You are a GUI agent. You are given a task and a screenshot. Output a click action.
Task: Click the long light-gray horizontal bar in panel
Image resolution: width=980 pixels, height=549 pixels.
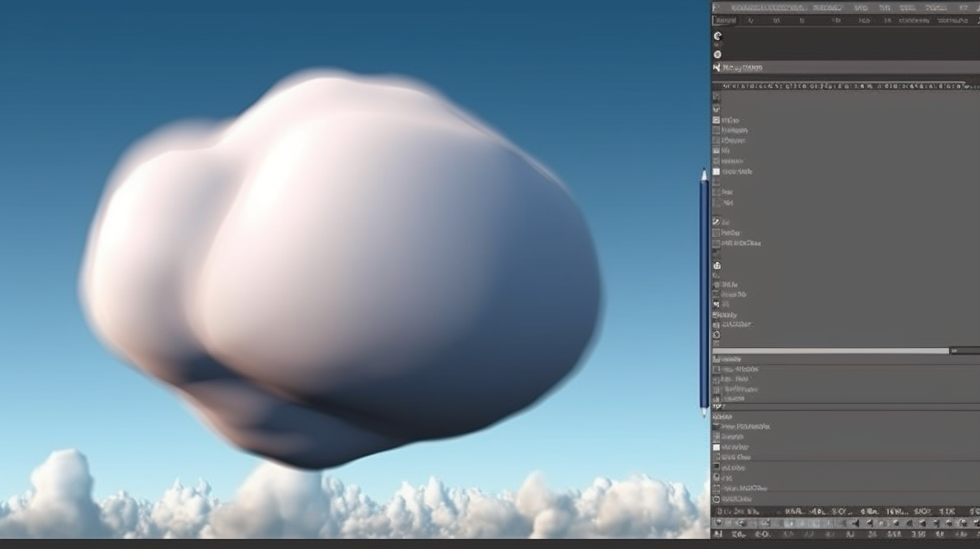(x=831, y=351)
